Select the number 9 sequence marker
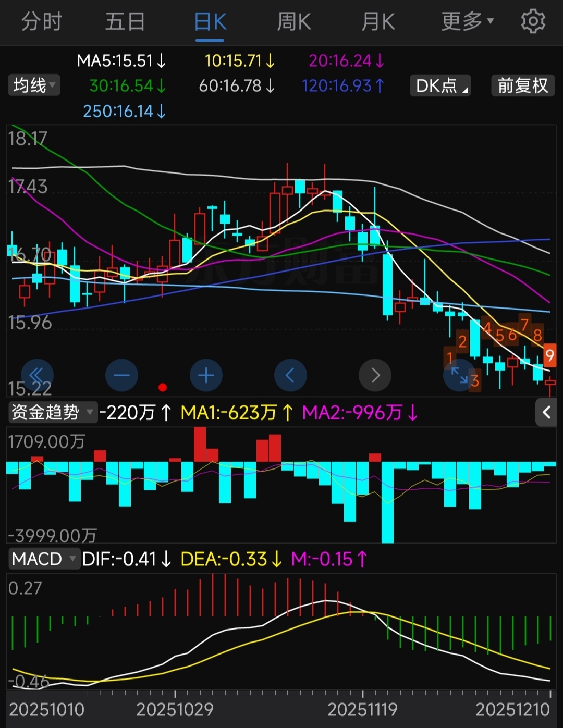The image size is (563, 728). (x=549, y=355)
